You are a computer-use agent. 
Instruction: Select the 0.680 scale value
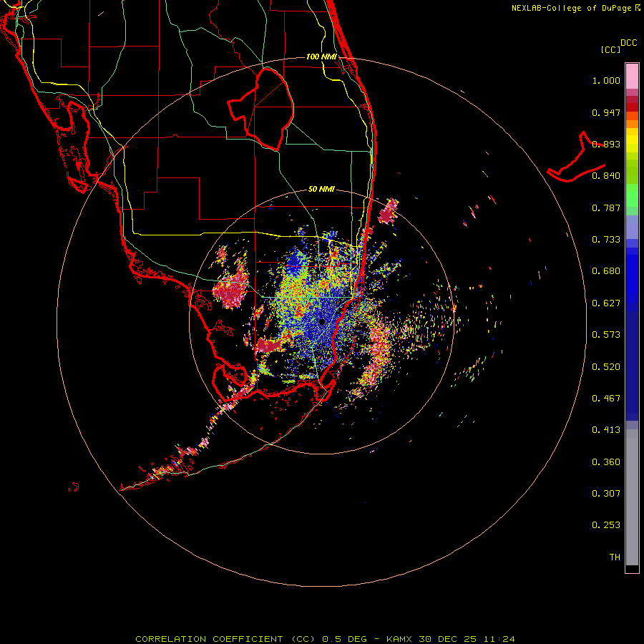coord(606,271)
